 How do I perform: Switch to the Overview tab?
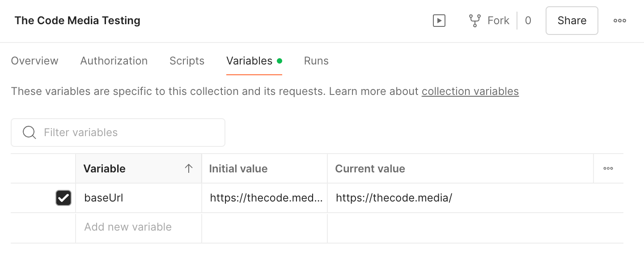[34, 61]
